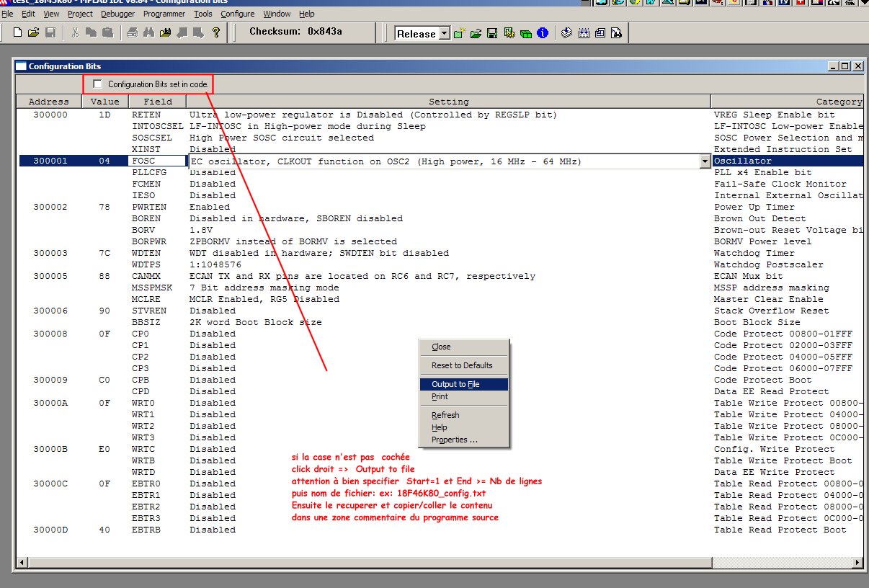Click the New File toolbar icon
Viewport: 869px width, 588px height.
17,32
